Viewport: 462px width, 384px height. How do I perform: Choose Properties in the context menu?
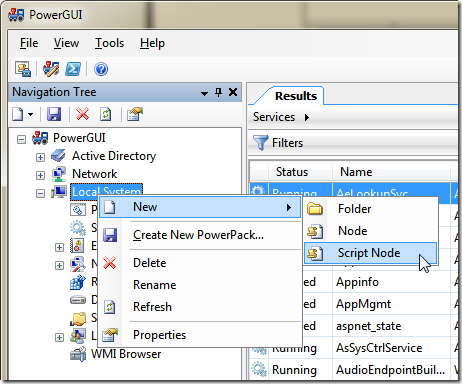(200, 335)
